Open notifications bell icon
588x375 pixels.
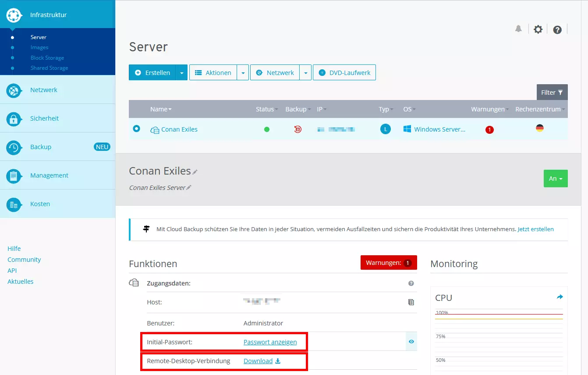pyautogui.click(x=518, y=29)
